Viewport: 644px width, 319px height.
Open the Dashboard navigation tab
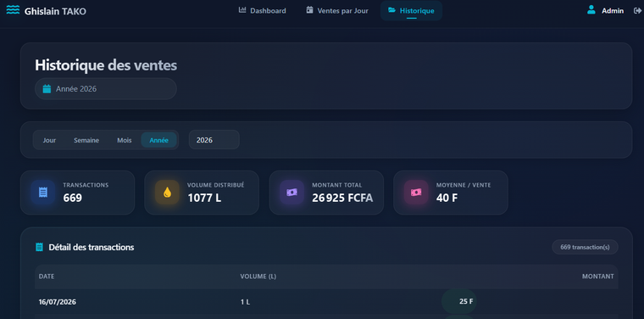pyautogui.click(x=262, y=11)
